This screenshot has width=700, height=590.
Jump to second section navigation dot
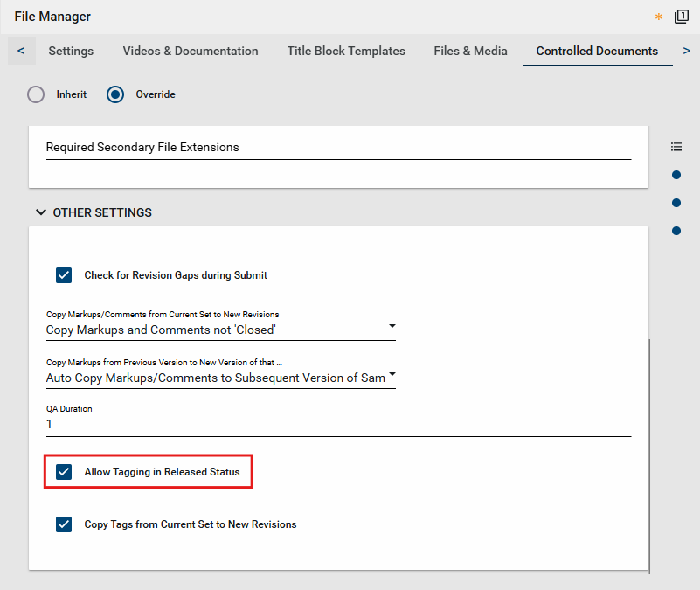pos(676,203)
